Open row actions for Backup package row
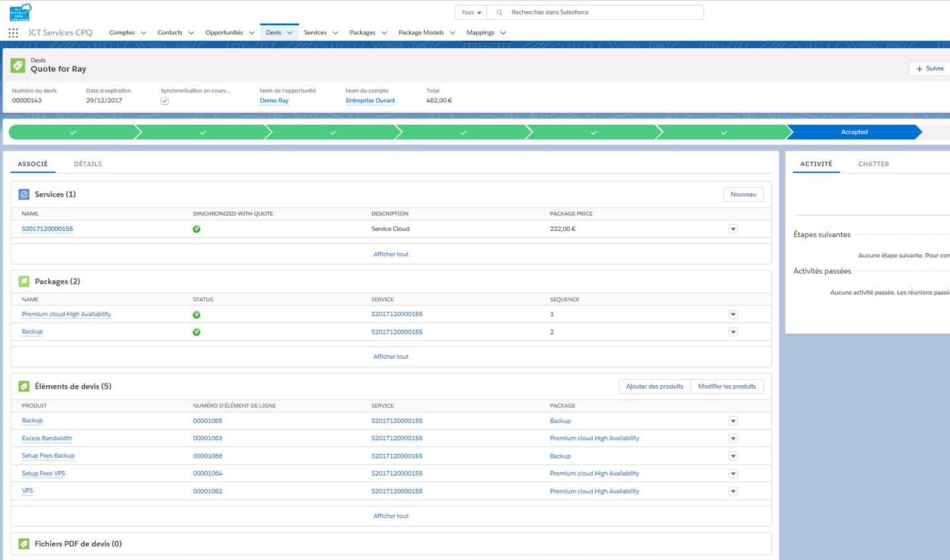The image size is (950, 560). tap(733, 332)
